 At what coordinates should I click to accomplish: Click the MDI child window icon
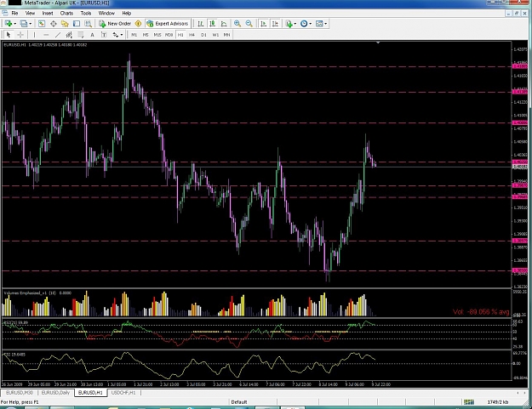pyautogui.click(x=5, y=14)
